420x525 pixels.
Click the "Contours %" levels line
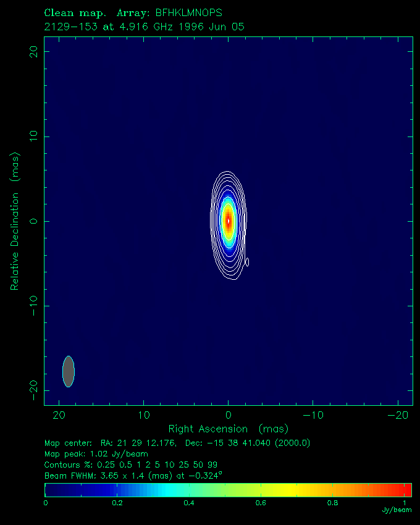131,464
